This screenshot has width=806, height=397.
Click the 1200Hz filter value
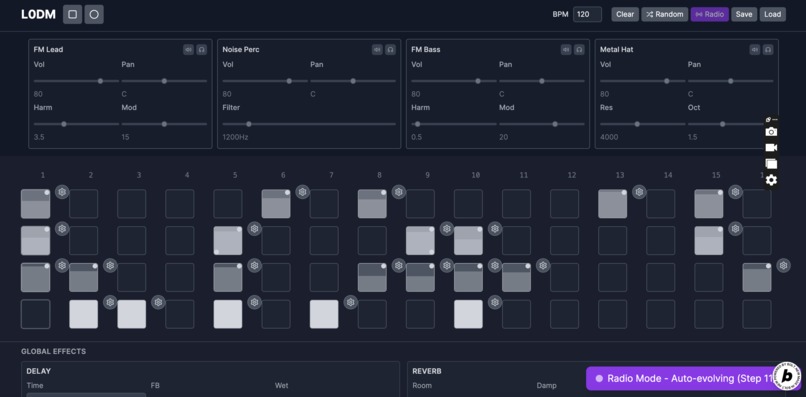(x=235, y=137)
